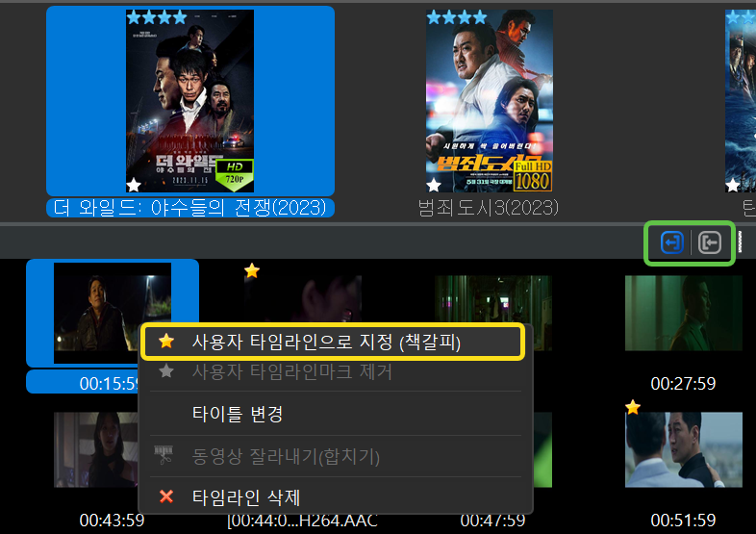
Task: Select the '범죄도시3(2023)' movie poster
Action: (x=489, y=101)
